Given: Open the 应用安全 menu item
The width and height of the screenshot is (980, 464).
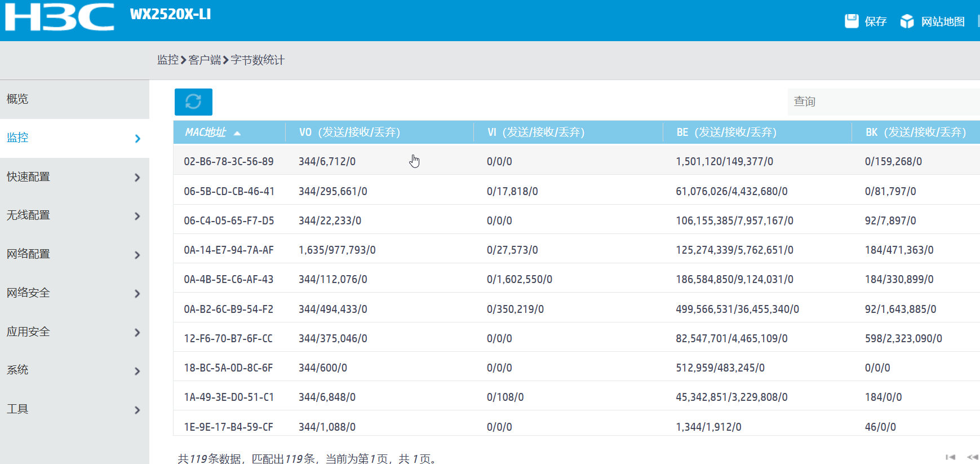Looking at the screenshot, I should point(28,332).
